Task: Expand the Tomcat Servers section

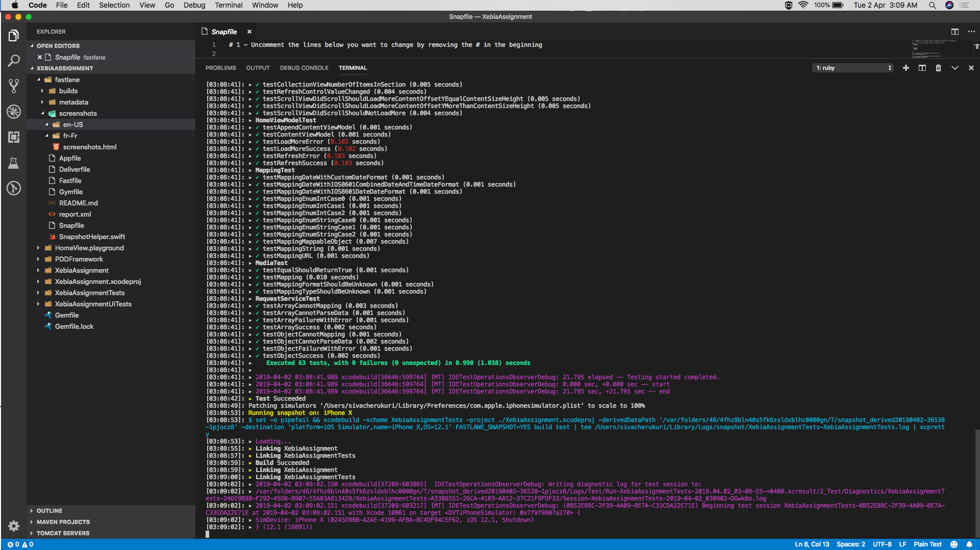Action: coord(111,533)
